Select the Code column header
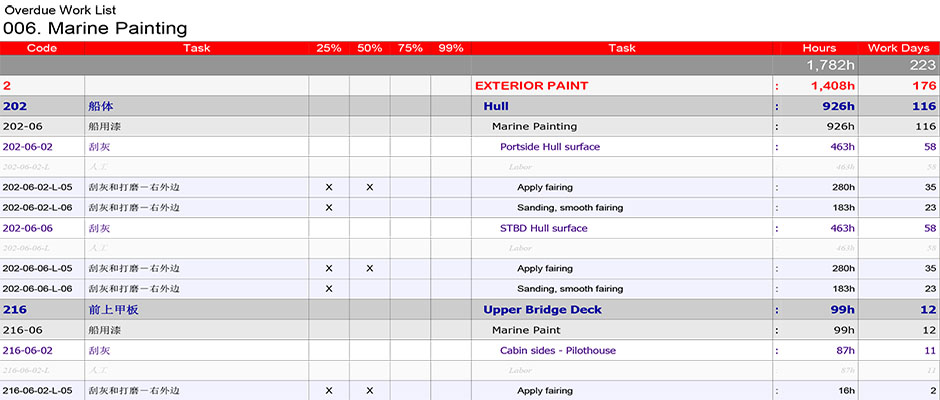The image size is (940, 400). tap(42, 48)
